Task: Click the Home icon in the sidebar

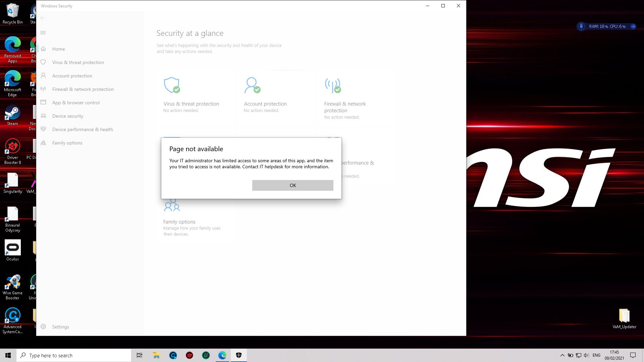Action: [43, 49]
